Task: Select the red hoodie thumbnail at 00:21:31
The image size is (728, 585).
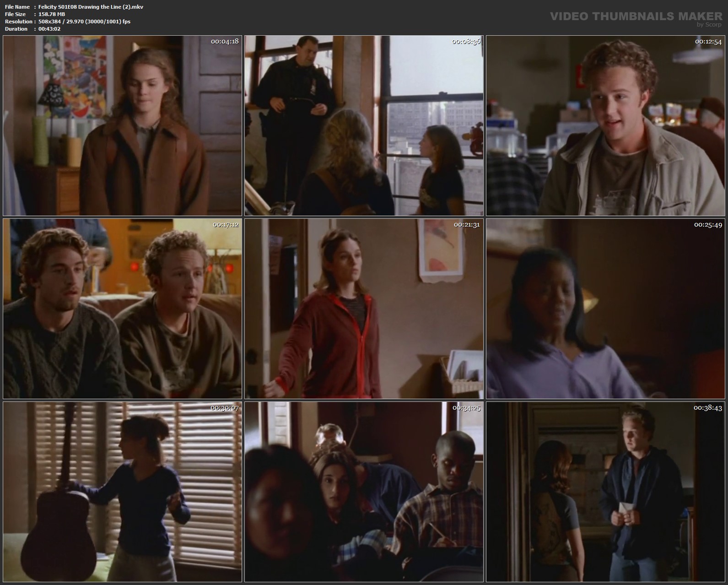Action: click(x=364, y=309)
